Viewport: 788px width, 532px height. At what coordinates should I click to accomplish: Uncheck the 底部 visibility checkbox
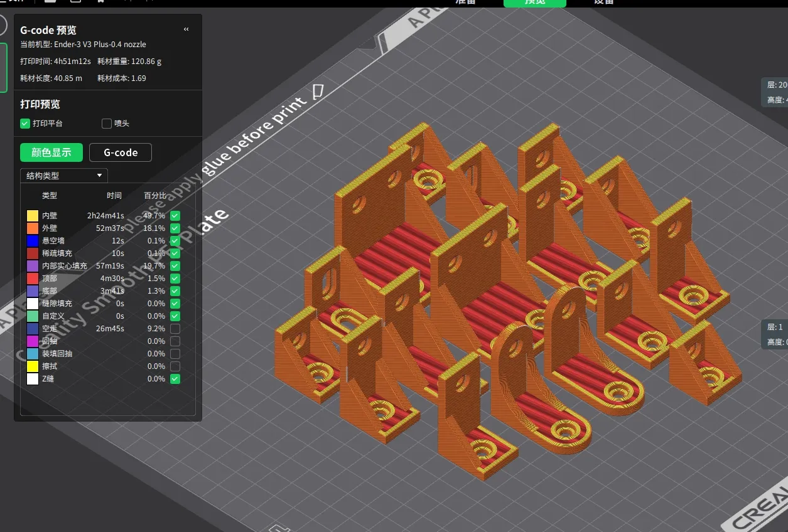pyautogui.click(x=175, y=291)
